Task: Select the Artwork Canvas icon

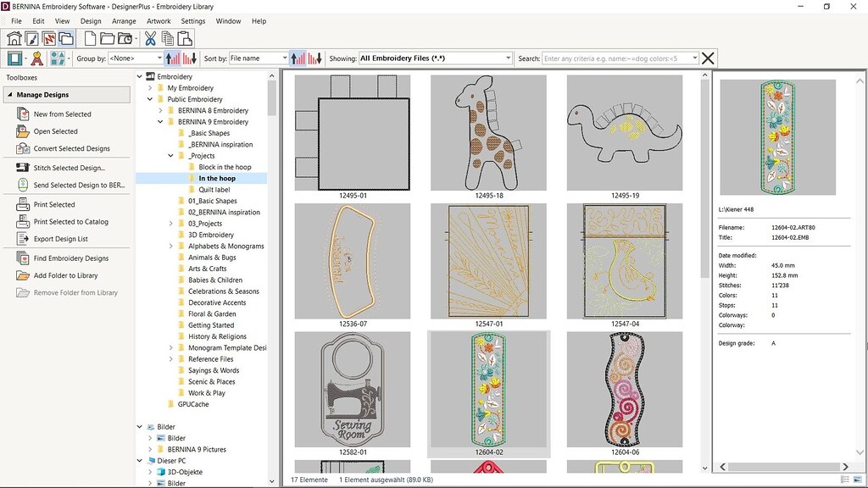Action: point(31,37)
